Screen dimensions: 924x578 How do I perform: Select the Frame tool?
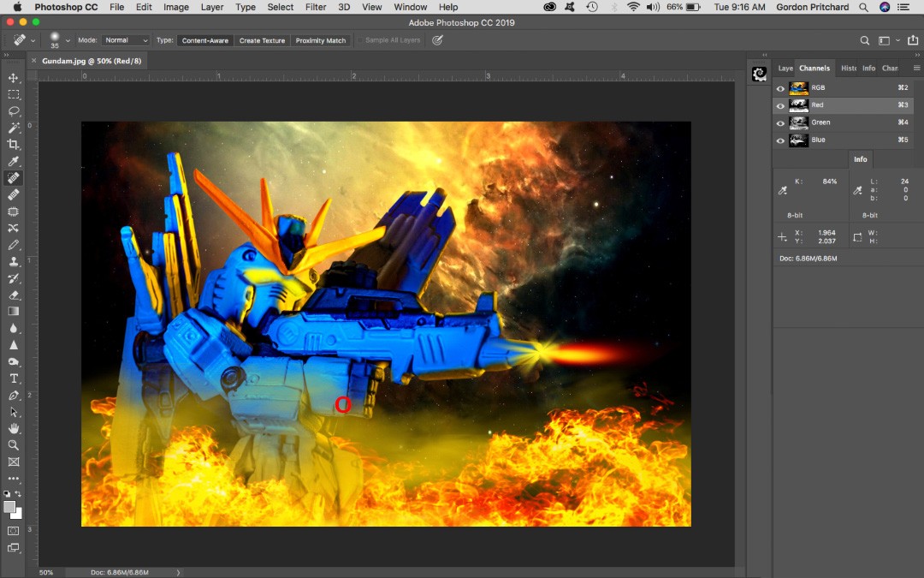pyautogui.click(x=14, y=462)
